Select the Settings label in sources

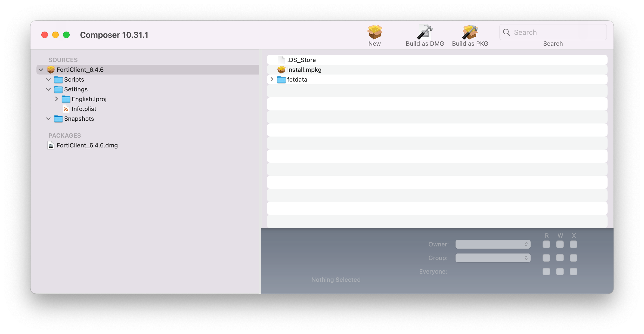76,89
